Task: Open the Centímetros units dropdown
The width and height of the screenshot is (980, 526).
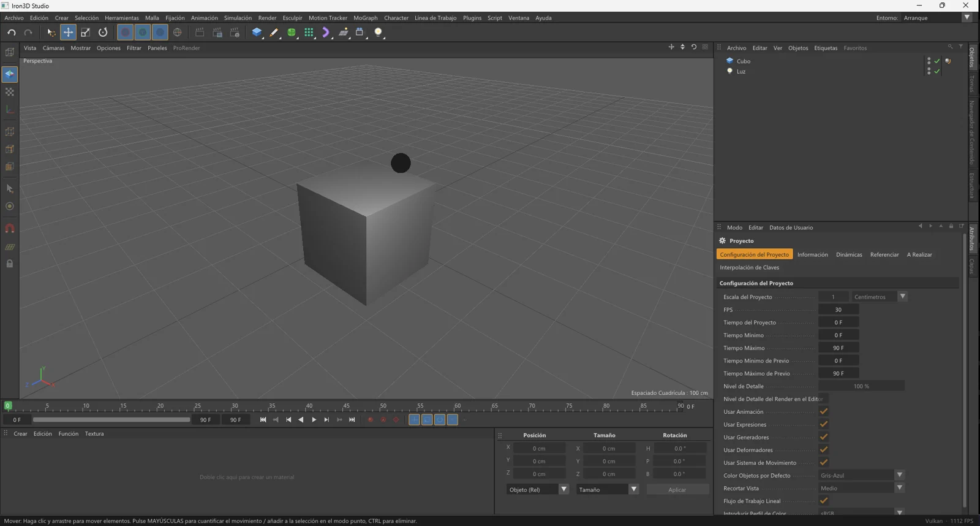Action: tap(880, 297)
